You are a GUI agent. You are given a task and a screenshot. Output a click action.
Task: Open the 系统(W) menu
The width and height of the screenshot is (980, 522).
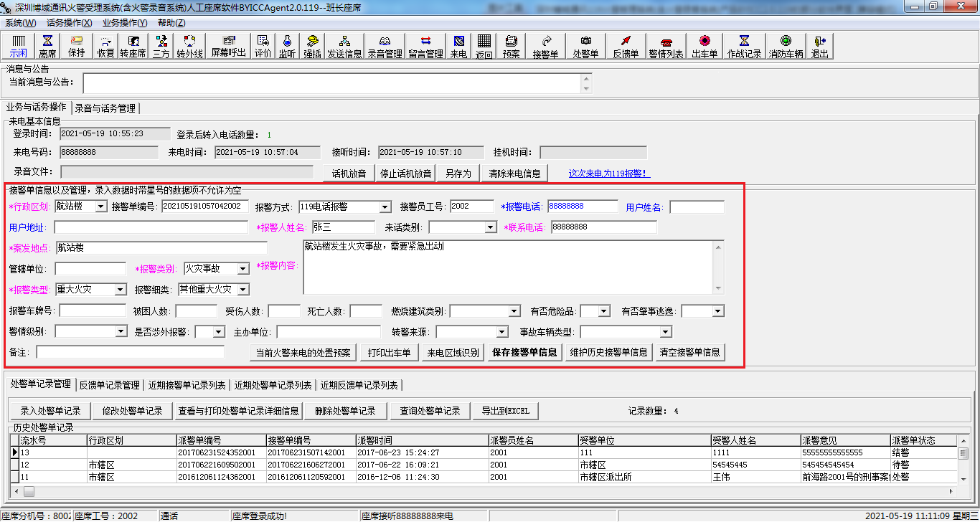click(21, 23)
